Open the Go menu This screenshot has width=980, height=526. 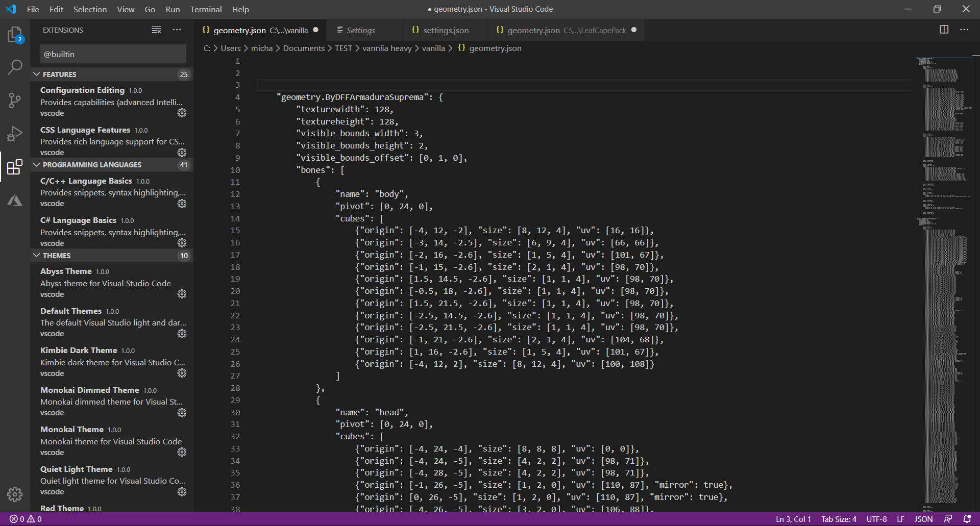point(150,9)
